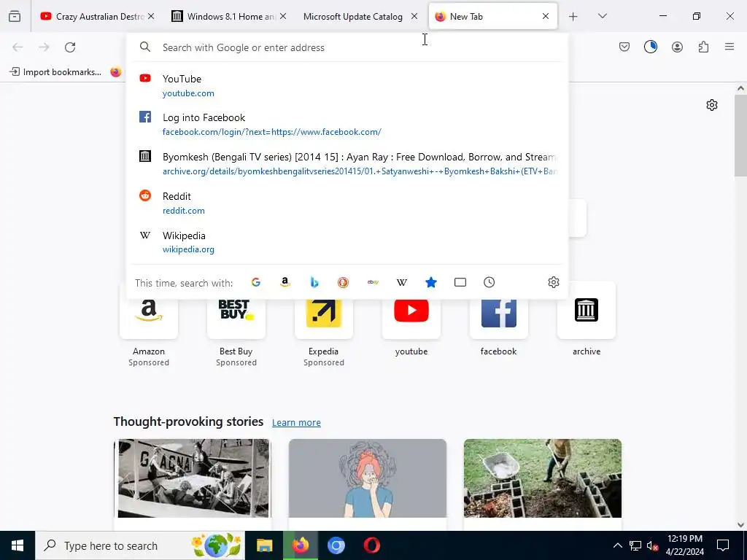
Task: Open New Tab personalize gear icon
Action: click(x=712, y=105)
